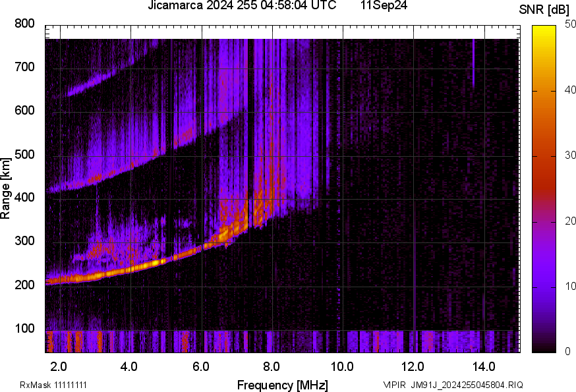
Task: Click the Frequency [MHz] axis label
Action: pos(282,385)
